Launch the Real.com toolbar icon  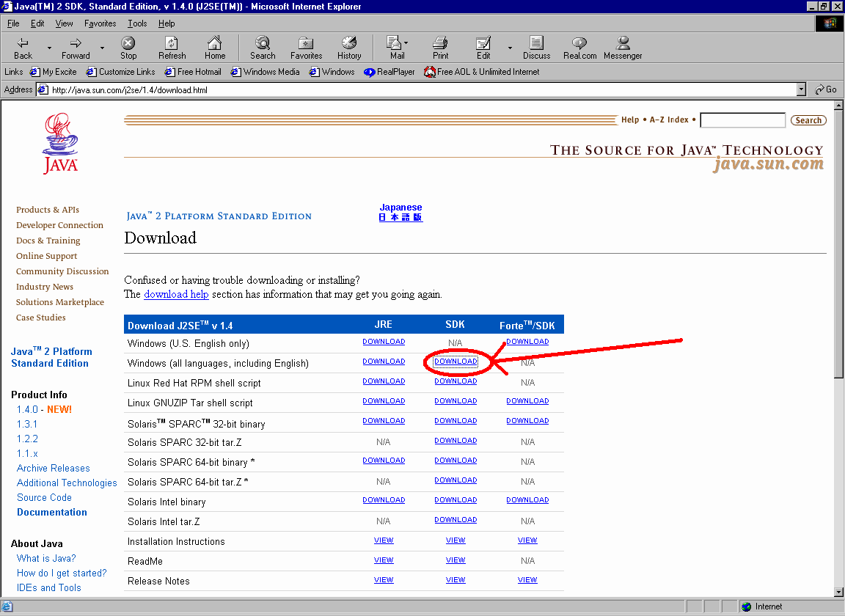pos(580,48)
